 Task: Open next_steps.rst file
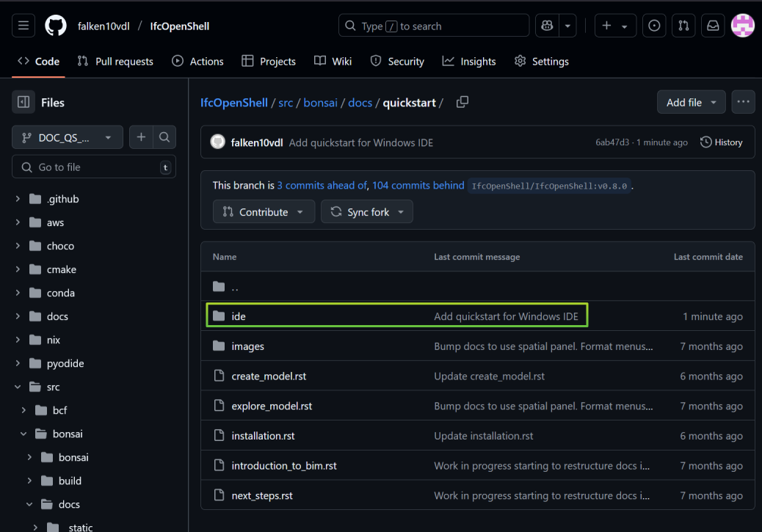(x=262, y=495)
